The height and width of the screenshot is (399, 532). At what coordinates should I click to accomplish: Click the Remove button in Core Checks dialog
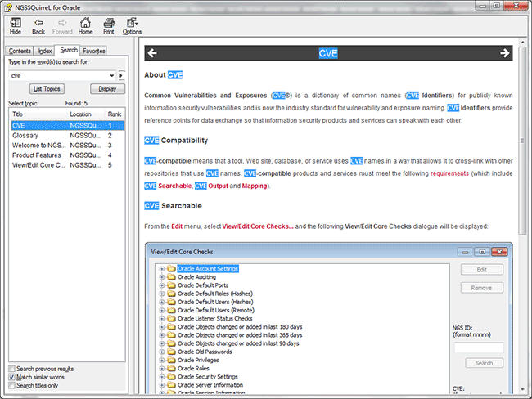482,288
